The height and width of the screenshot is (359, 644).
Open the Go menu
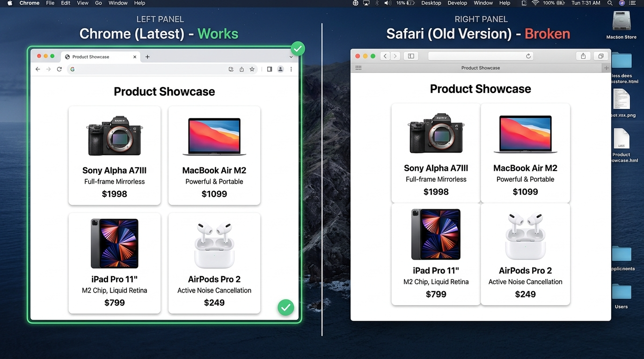coord(98,3)
